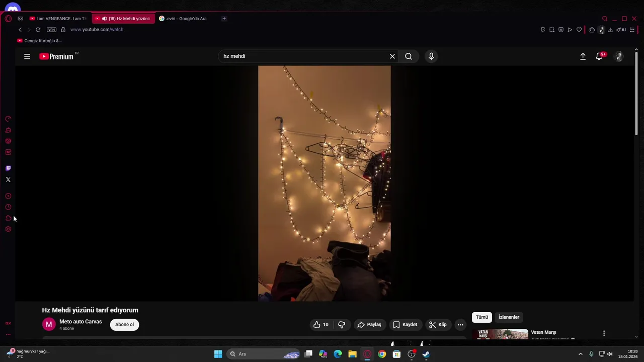Open the YouTube account avatar menu
The width and height of the screenshot is (644, 362).
click(619, 56)
